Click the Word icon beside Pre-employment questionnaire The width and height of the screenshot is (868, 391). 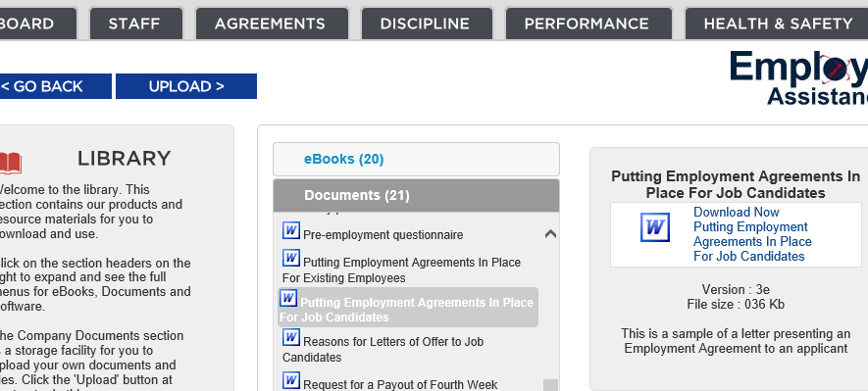pyautogui.click(x=291, y=230)
